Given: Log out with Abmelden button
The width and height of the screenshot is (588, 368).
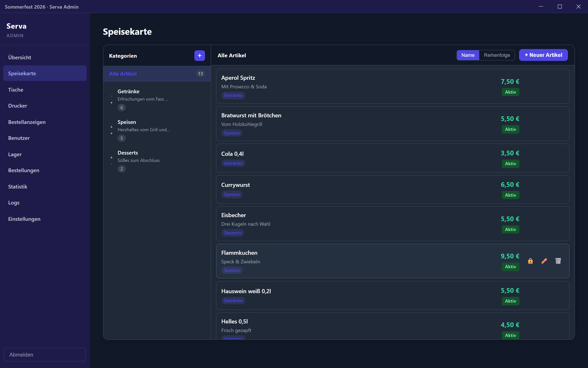Looking at the screenshot, I should [x=45, y=355].
